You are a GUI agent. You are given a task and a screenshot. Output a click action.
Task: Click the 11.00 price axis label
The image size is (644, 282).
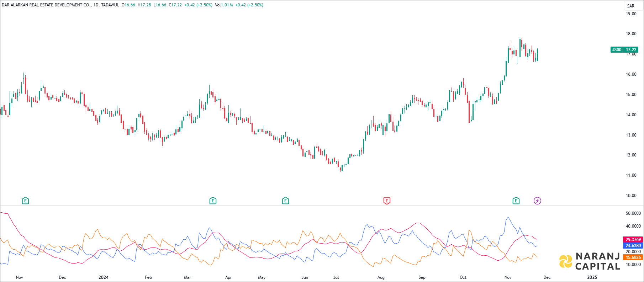[631, 175]
